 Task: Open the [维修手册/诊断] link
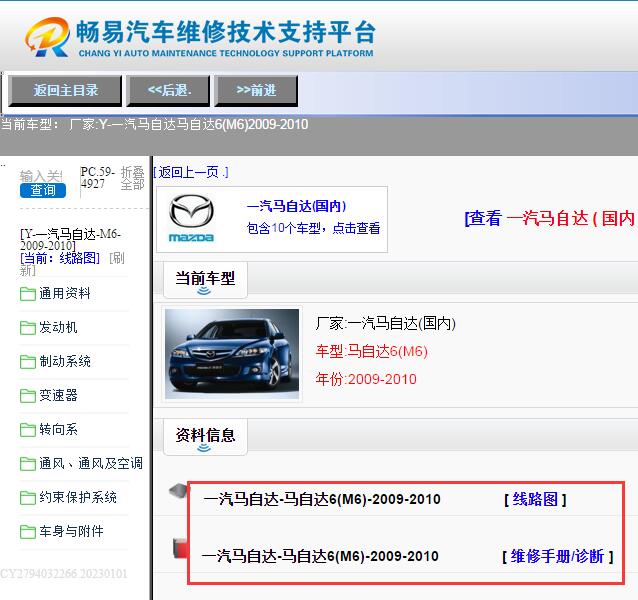click(557, 556)
